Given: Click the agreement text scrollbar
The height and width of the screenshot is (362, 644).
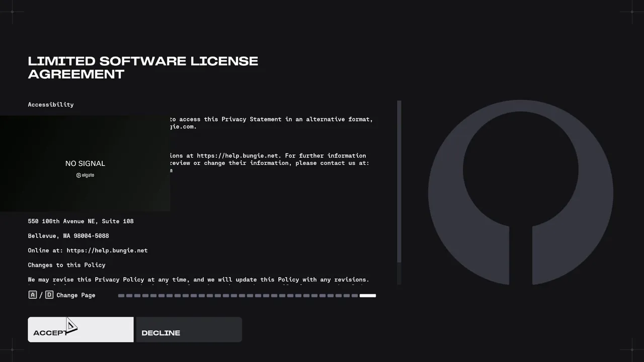Looking at the screenshot, I should [399, 182].
